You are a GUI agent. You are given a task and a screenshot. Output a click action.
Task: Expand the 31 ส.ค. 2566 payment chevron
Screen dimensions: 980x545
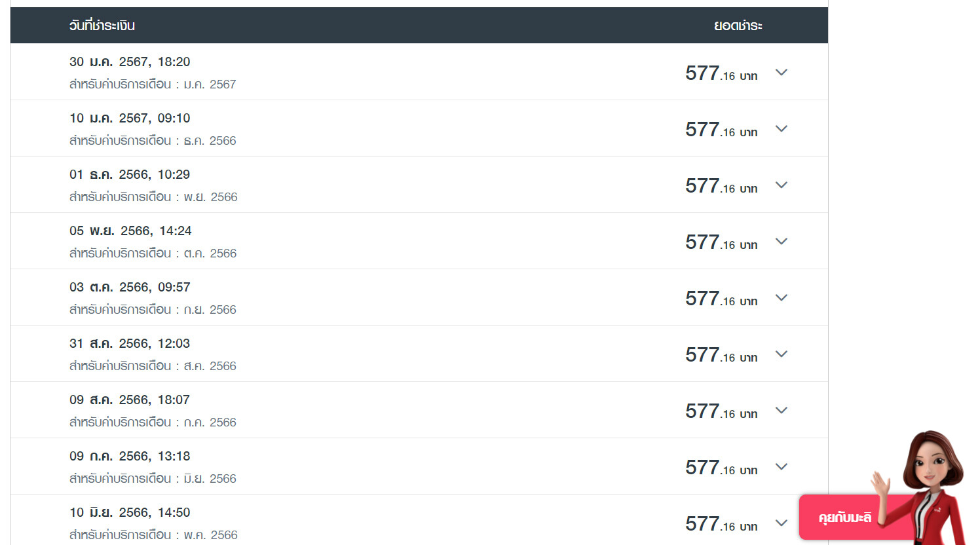coord(781,354)
